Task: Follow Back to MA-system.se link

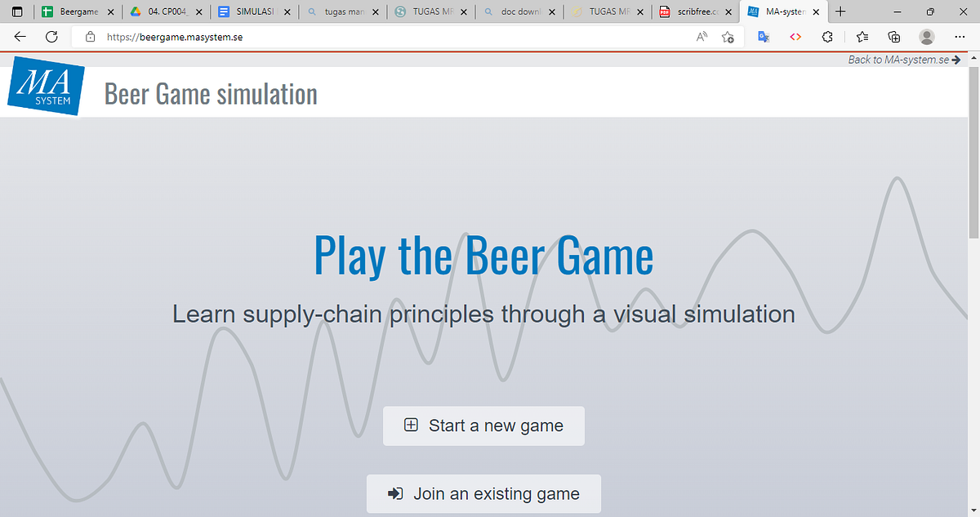Action: coord(904,60)
